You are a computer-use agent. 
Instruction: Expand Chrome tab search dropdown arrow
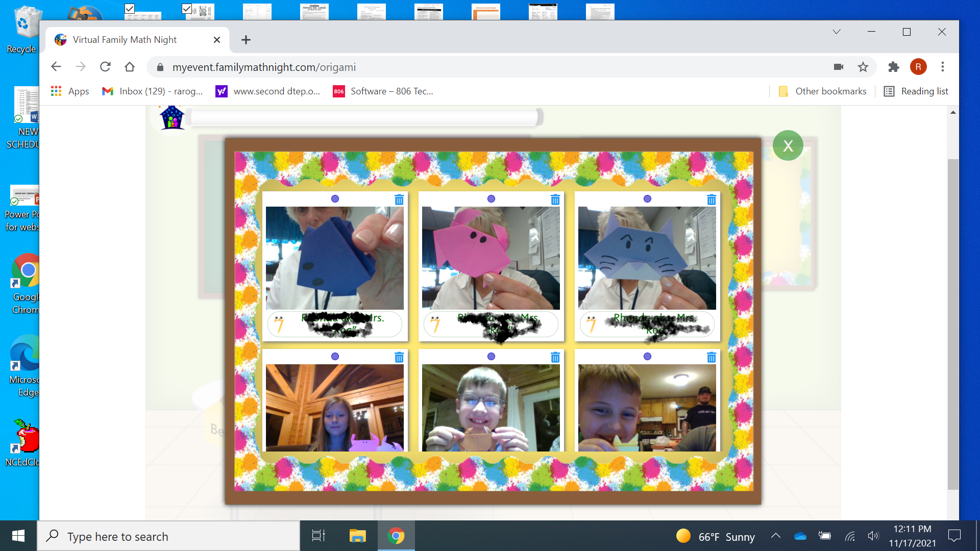click(836, 32)
